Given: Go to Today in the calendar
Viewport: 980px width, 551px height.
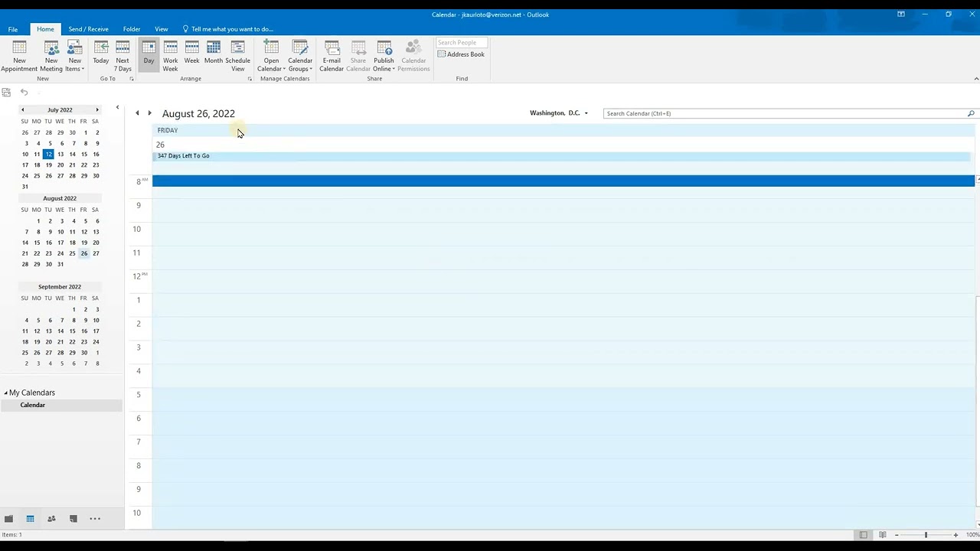Looking at the screenshot, I should click(x=101, y=56).
